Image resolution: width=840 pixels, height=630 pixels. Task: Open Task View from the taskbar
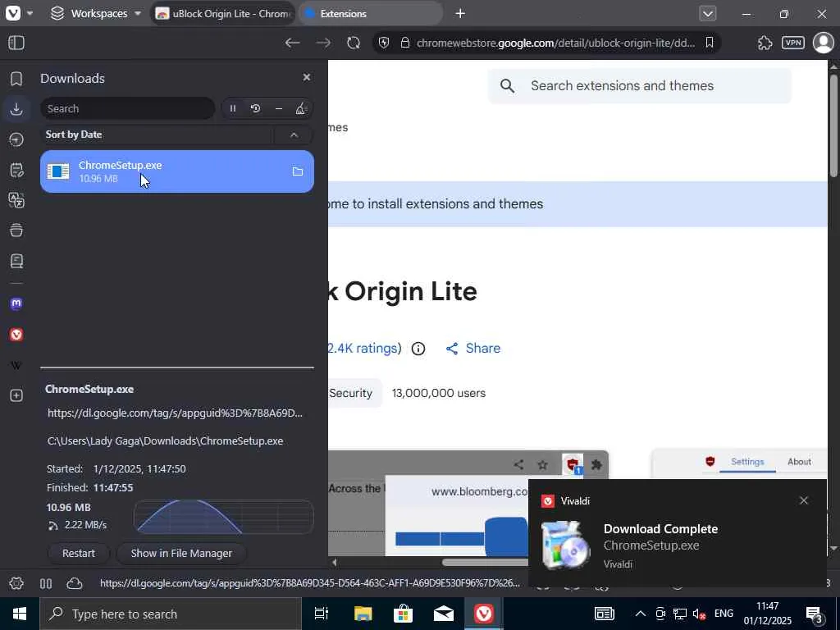(x=322, y=614)
